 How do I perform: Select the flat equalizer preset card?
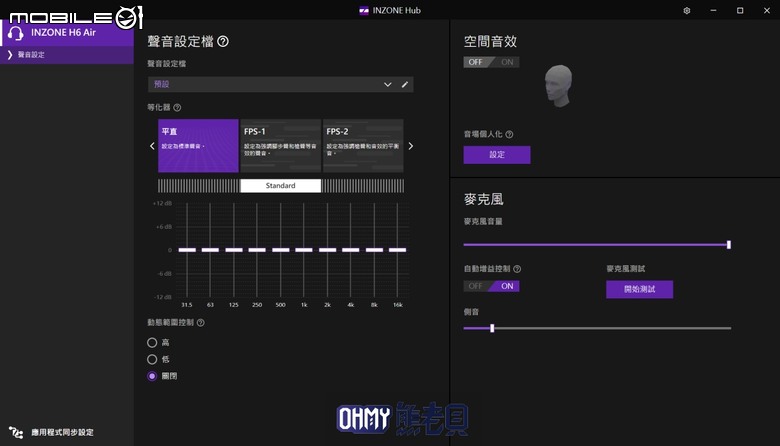[x=198, y=146]
